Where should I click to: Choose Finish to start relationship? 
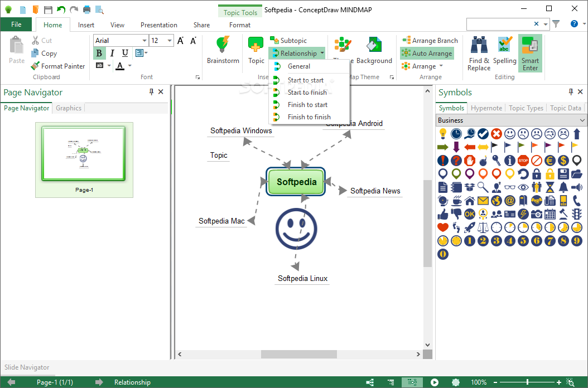(310, 105)
